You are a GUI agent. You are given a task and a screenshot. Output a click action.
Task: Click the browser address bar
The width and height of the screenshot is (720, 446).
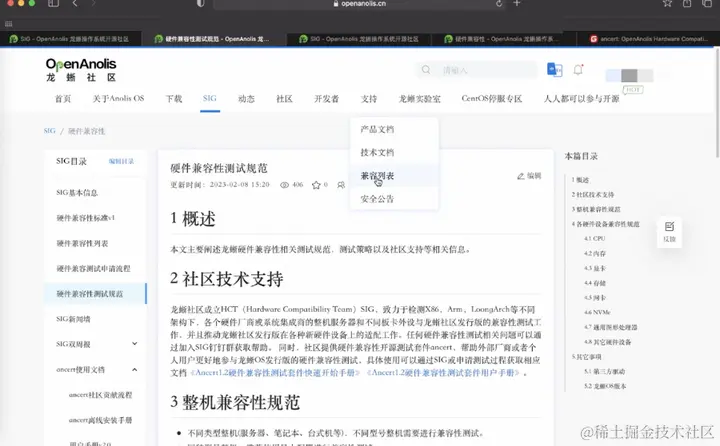click(359, 4)
